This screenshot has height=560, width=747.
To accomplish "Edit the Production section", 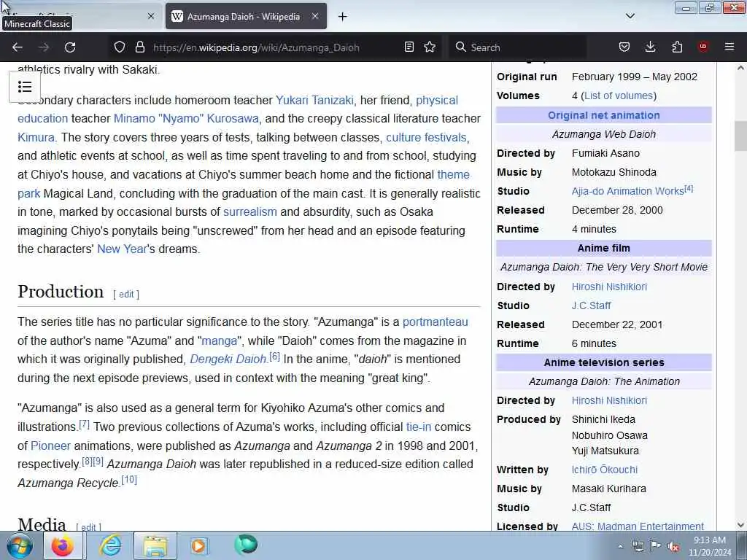I will pos(126,295).
